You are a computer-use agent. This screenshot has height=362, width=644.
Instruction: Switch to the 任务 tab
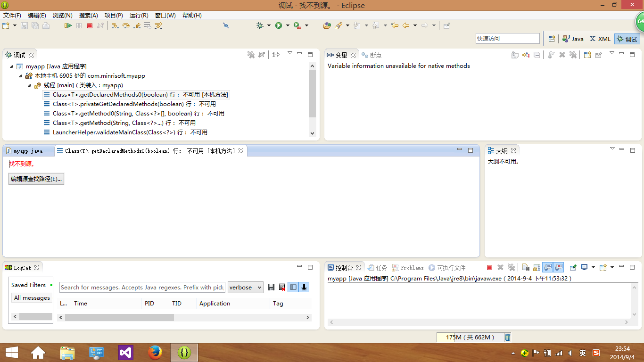pos(378,268)
